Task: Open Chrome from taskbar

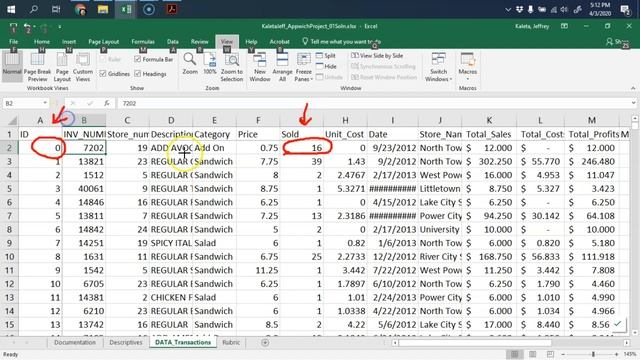Action: point(80,9)
